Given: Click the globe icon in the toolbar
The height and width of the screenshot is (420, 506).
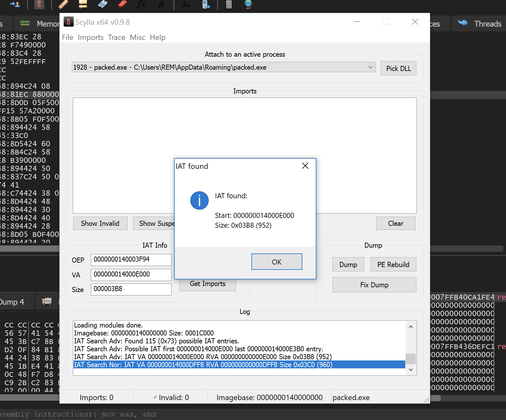Looking at the screenshot, I should pyautogui.click(x=248, y=4).
